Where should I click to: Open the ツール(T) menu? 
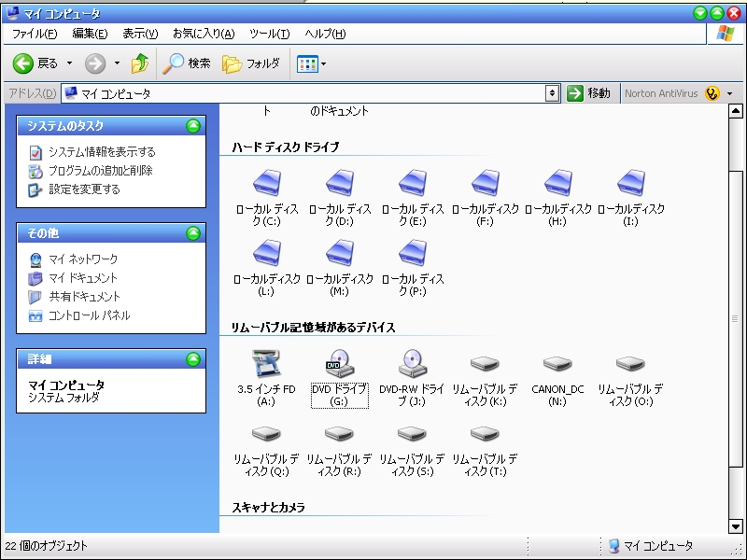point(269,34)
